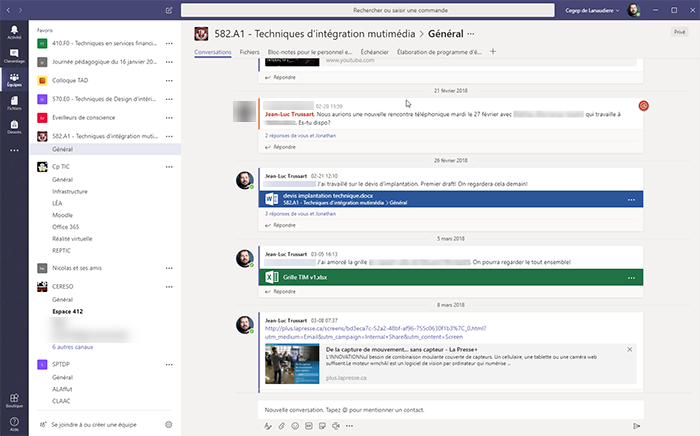This screenshot has width=700, height=436.
Task: Switch to the Fichiers tab
Action: [x=250, y=51]
